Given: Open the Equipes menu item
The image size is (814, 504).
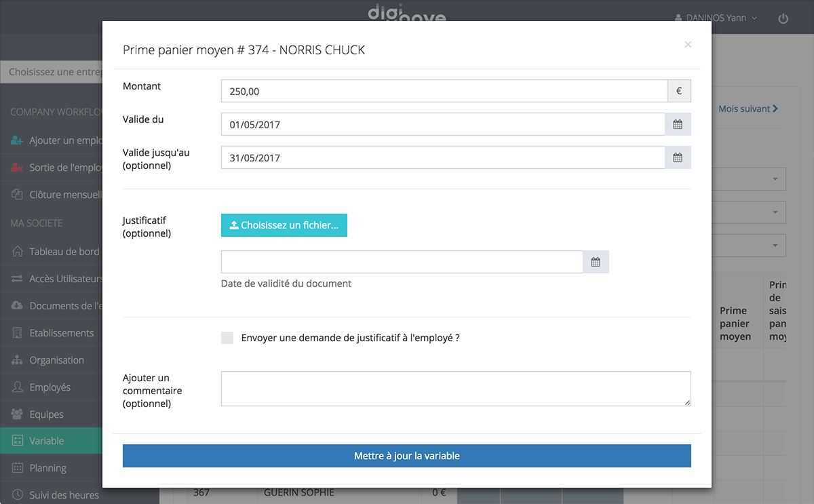Looking at the screenshot, I should 46,414.
